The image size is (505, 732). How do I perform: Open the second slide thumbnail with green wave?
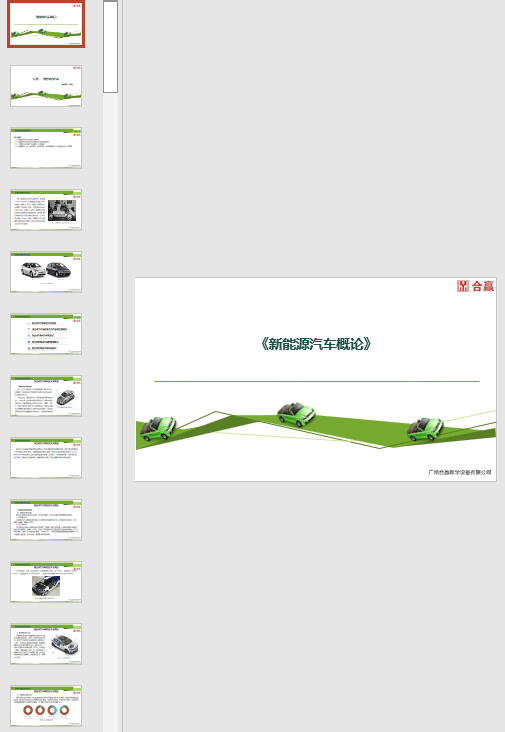click(46, 86)
